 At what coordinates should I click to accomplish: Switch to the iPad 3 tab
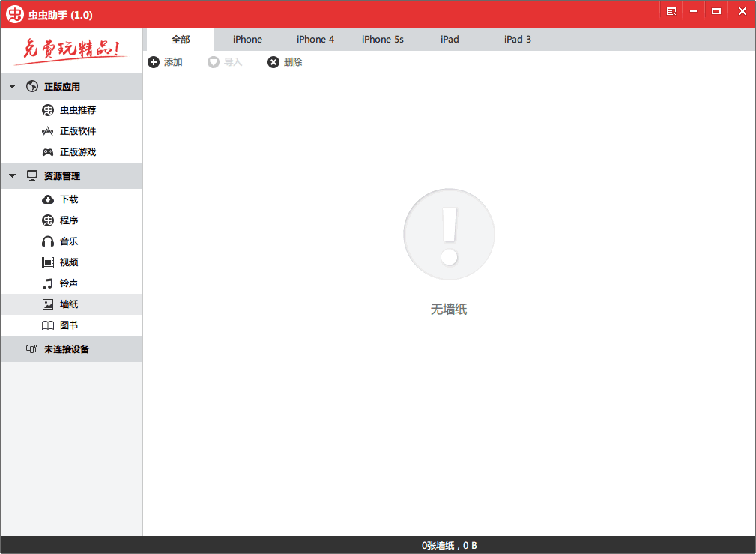518,40
